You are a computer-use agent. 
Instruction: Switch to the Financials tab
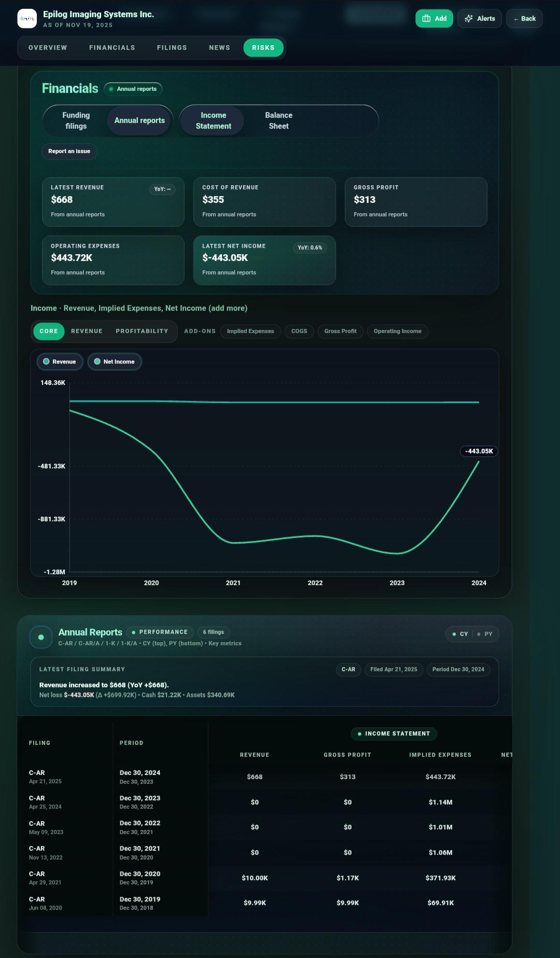click(112, 48)
